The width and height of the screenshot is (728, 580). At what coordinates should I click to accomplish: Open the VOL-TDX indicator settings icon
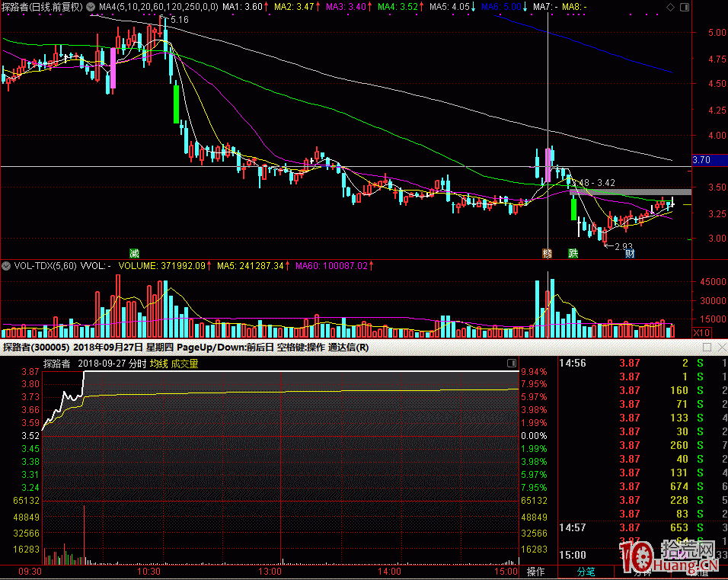click(x=6, y=266)
